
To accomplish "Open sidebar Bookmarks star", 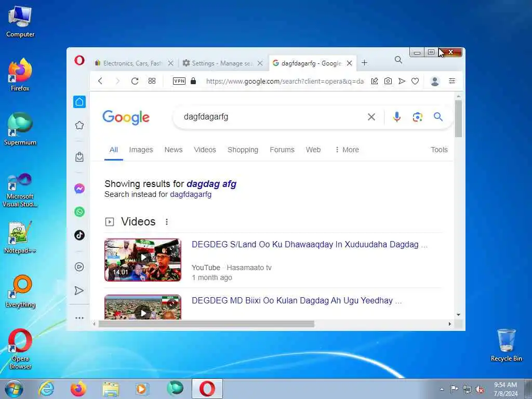I will [79, 125].
